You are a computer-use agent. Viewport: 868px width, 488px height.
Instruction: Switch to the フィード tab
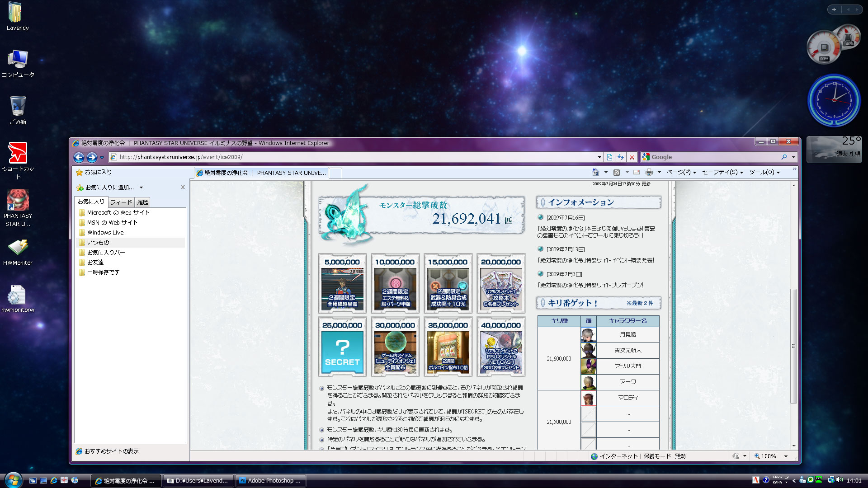tap(121, 202)
